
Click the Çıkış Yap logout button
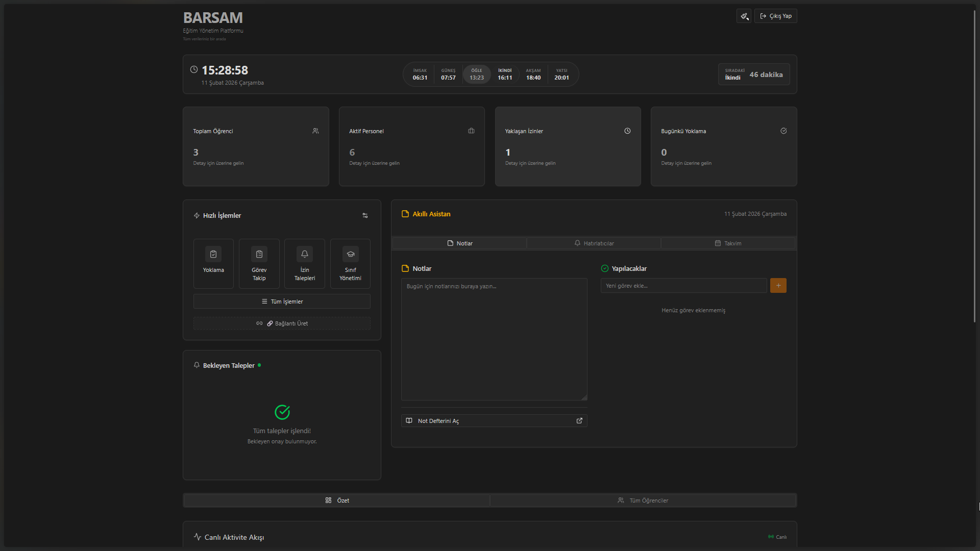pos(776,16)
